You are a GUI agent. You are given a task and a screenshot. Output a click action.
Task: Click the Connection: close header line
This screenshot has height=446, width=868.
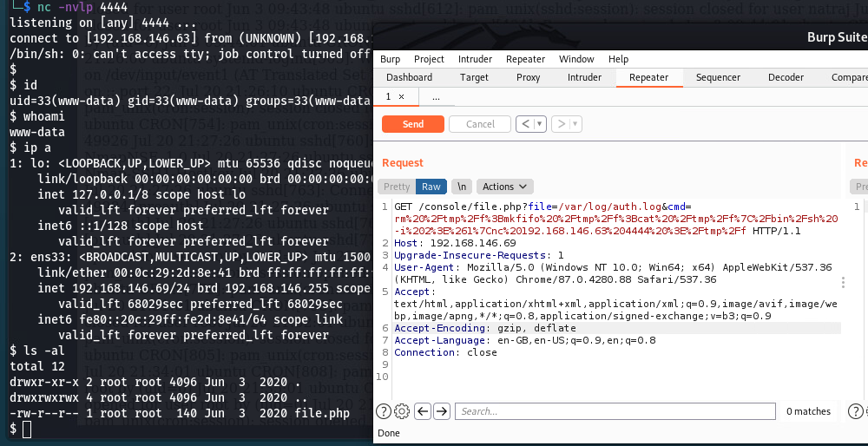pos(445,352)
